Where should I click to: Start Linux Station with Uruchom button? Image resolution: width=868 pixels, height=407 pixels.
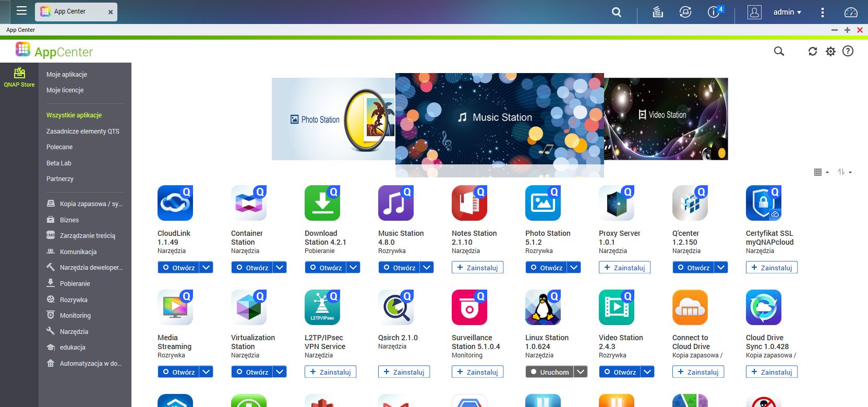pos(550,372)
